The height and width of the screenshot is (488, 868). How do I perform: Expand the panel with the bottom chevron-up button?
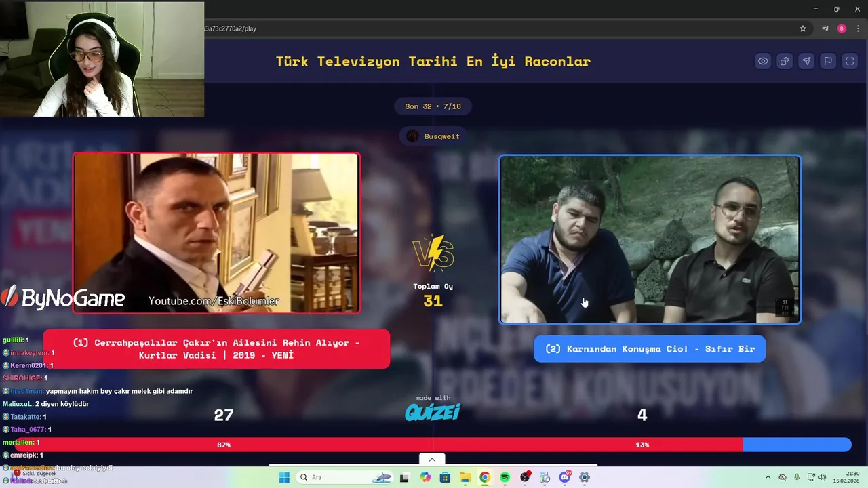(432, 459)
